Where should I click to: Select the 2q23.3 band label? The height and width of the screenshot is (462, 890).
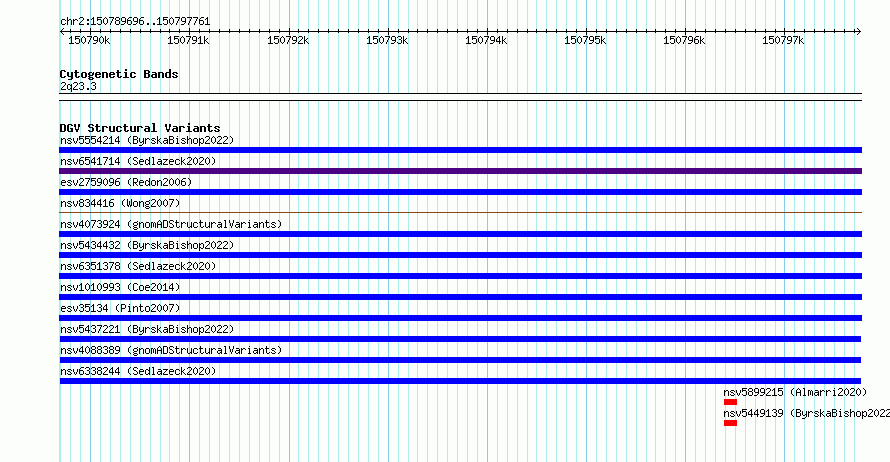click(x=78, y=86)
